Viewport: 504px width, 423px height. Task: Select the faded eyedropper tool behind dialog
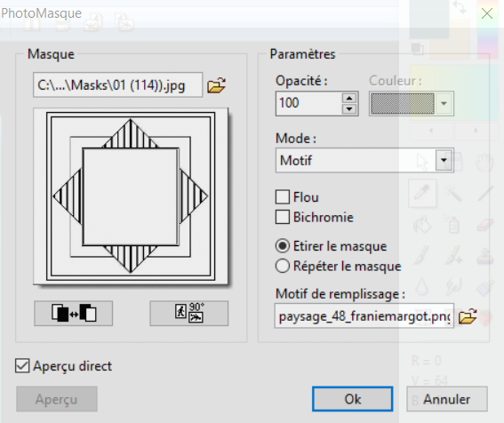422,193
